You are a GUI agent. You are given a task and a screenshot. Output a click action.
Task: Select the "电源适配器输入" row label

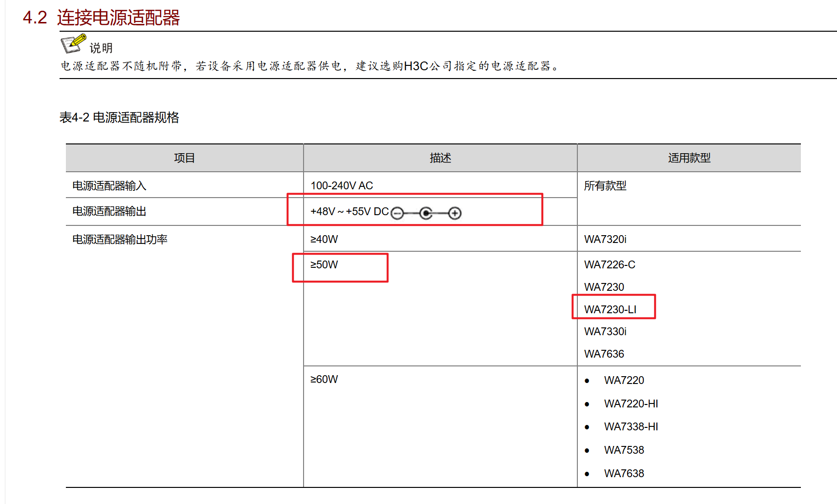[109, 186]
